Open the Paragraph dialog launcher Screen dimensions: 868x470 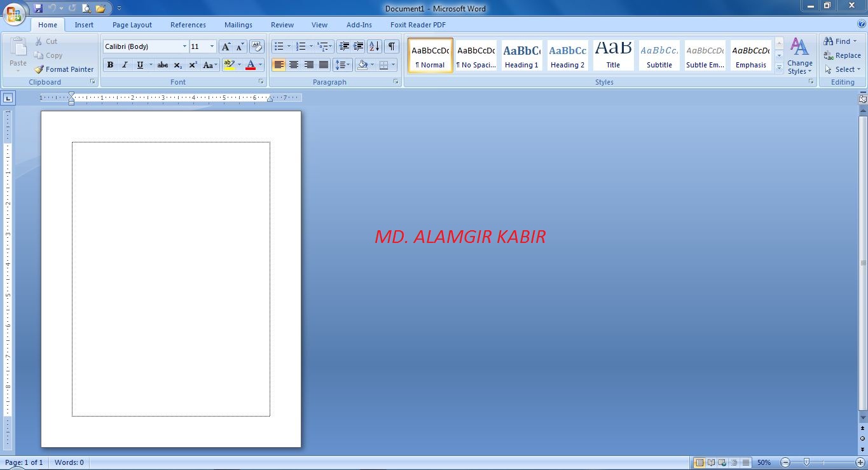pyautogui.click(x=396, y=82)
